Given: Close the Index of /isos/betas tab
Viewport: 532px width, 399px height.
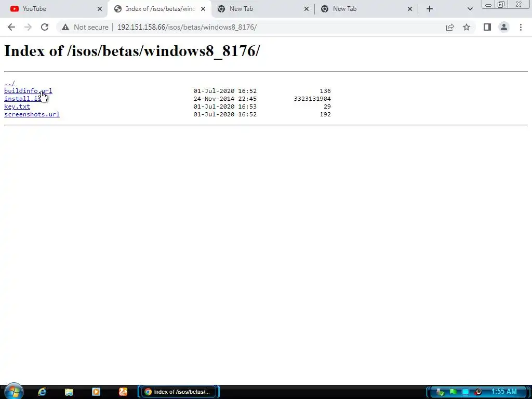Looking at the screenshot, I should [203, 9].
